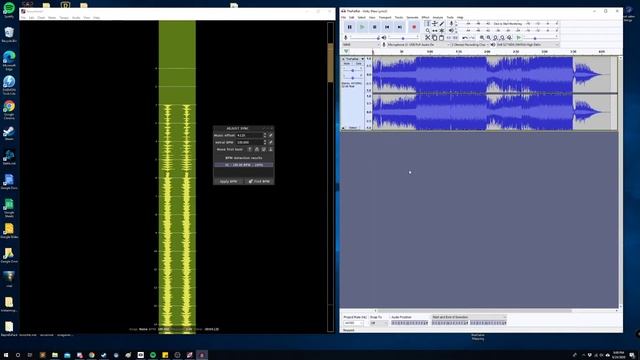The height and width of the screenshot is (360, 640).
Task: Click the Music offset input field
Action: click(250, 135)
